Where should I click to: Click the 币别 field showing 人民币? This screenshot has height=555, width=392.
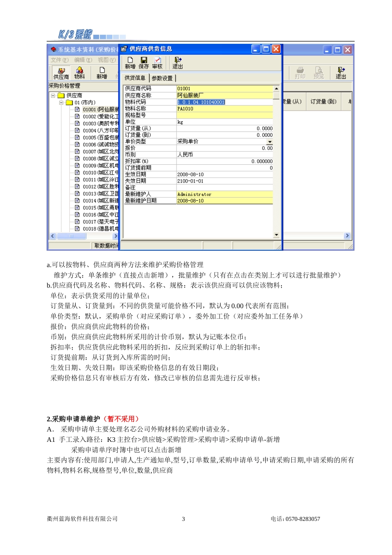point(224,155)
